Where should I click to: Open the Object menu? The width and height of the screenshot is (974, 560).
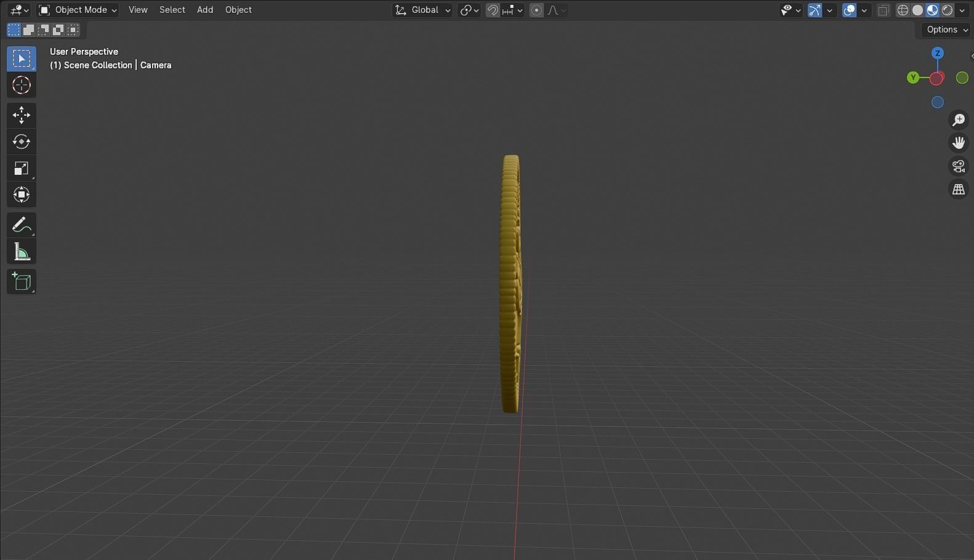238,10
